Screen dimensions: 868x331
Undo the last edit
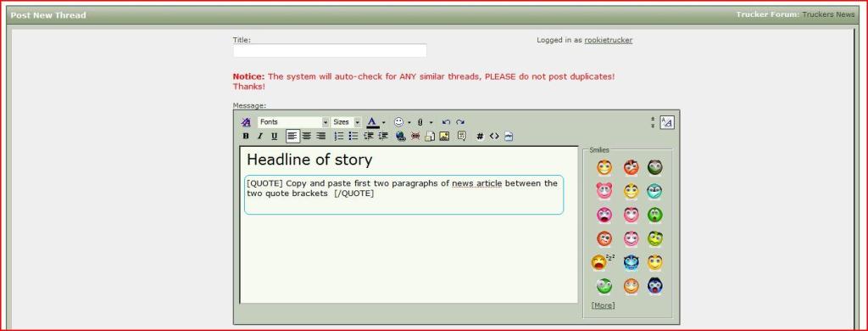(x=446, y=122)
